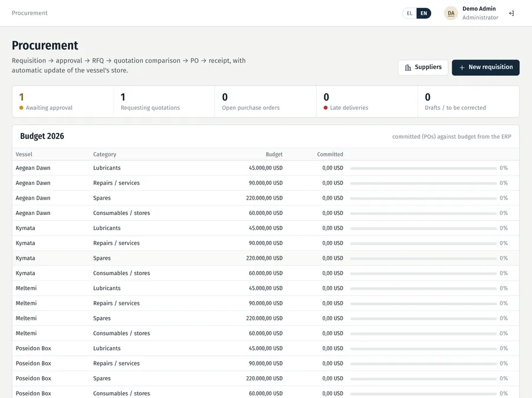The width and height of the screenshot is (532, 398).
Task: Click the Demo Admin user name
Action: click(479, 8)
